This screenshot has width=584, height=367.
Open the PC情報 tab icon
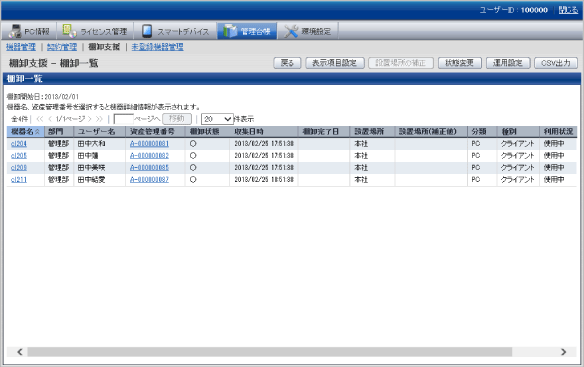[15, 31]
